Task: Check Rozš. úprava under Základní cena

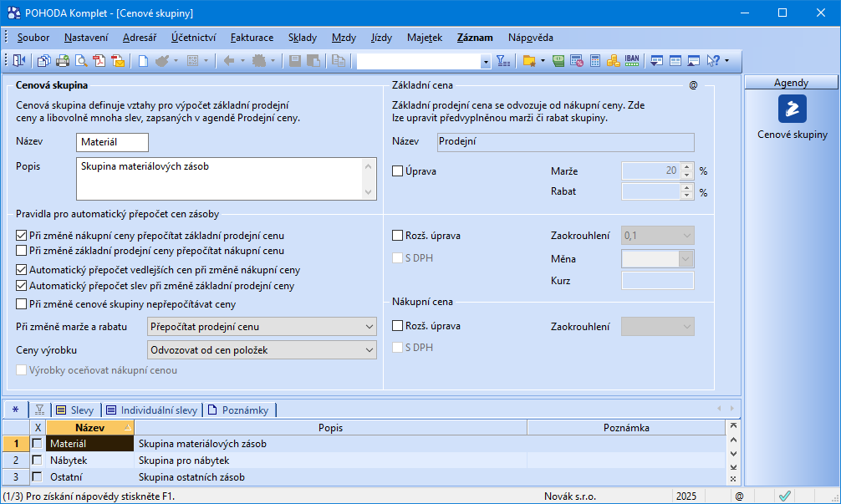Action: (x=397, y=236)
